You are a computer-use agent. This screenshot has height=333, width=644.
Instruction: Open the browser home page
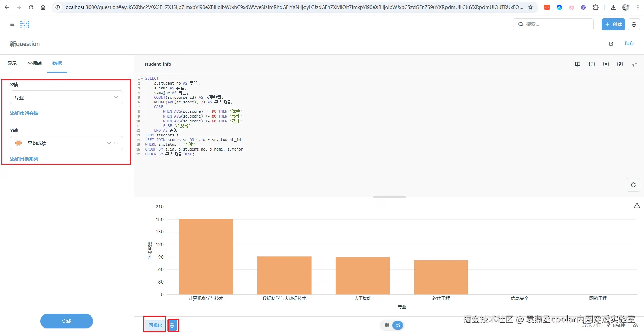(43, 7)
